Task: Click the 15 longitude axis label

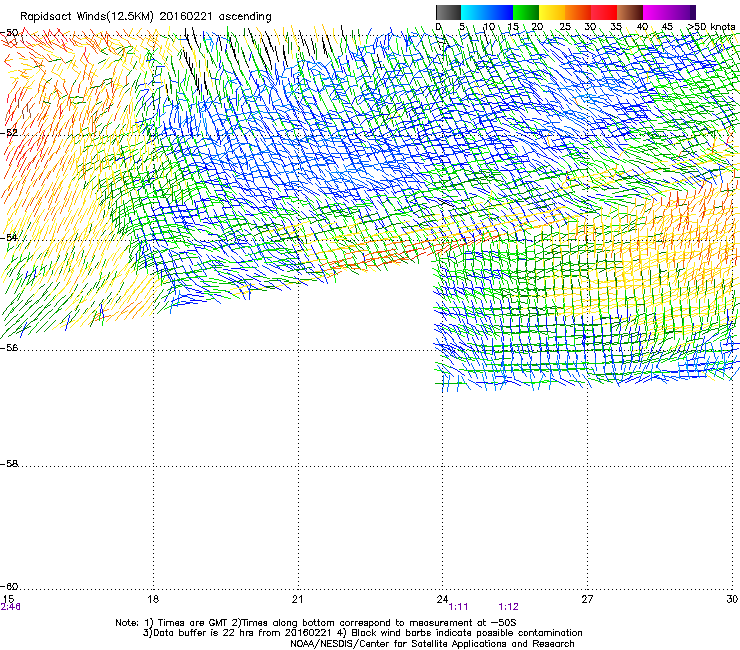Action: pyautogui.click(x=8, y=599)
